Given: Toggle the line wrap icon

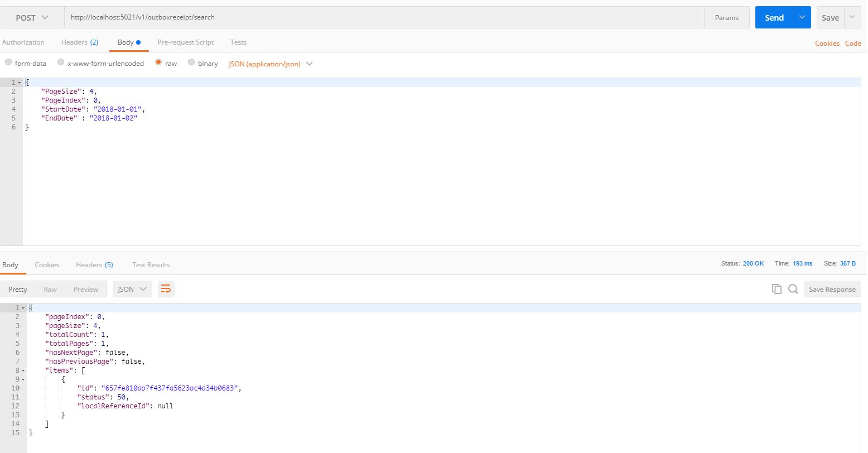Looking at the screenshot, I should pyautogui.click(x=166, y=289).
